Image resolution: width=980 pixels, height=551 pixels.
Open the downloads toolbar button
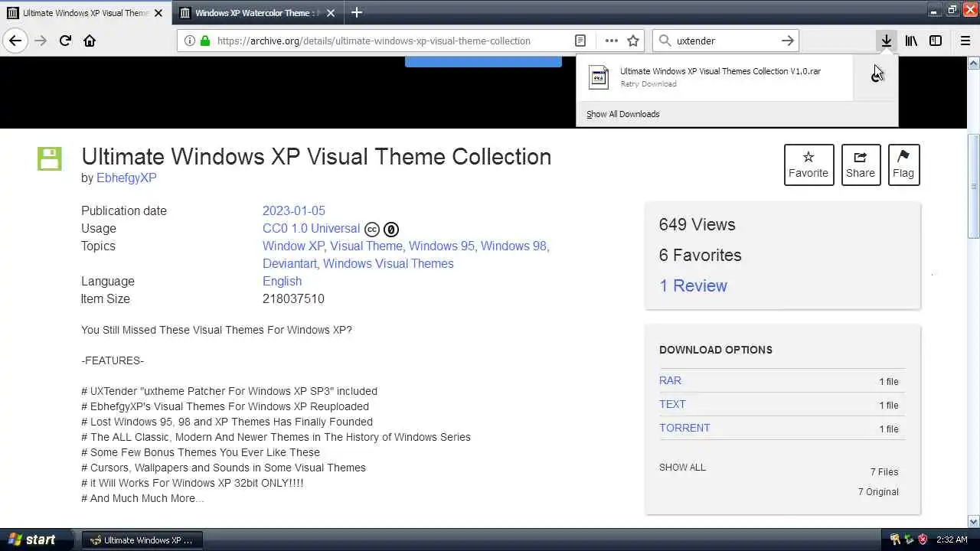(886, 41)
